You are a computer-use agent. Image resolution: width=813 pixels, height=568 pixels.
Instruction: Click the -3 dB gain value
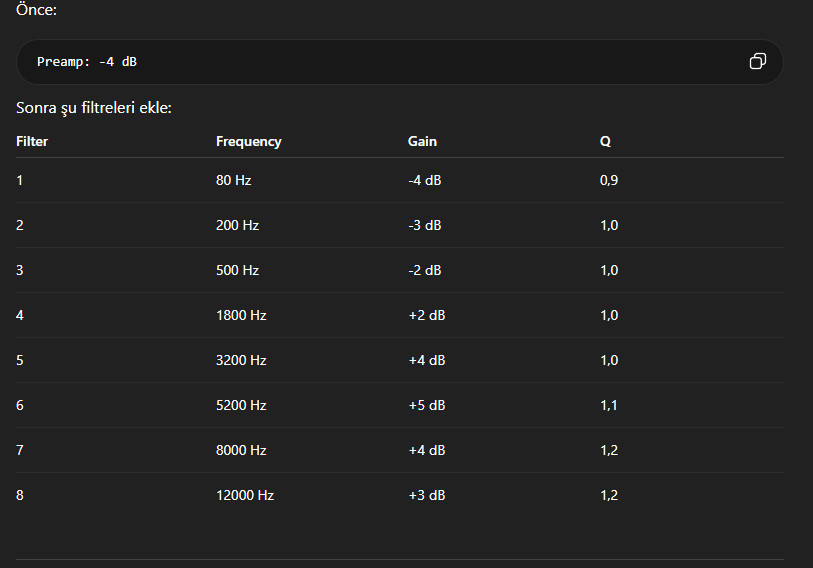[x=425, y=225]
